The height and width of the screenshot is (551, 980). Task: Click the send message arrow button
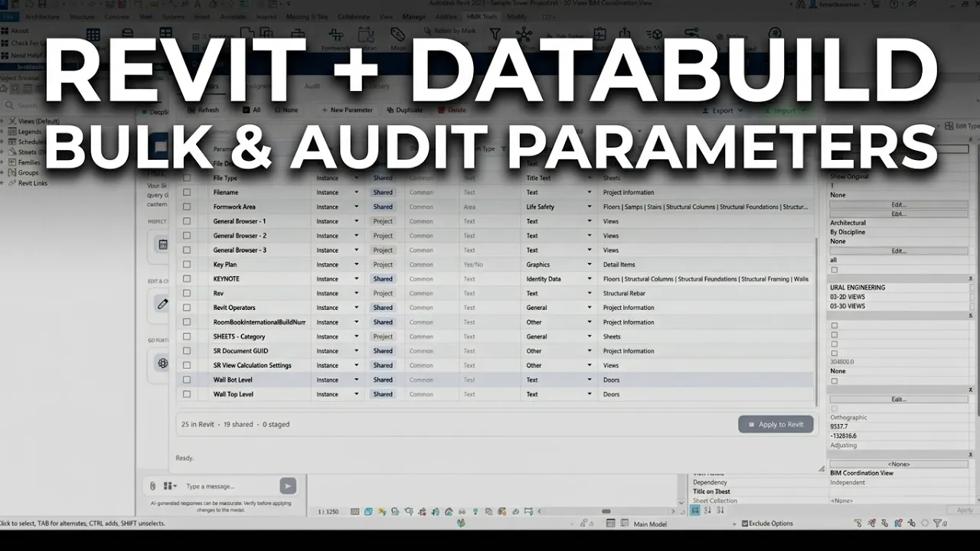(287, 486)
